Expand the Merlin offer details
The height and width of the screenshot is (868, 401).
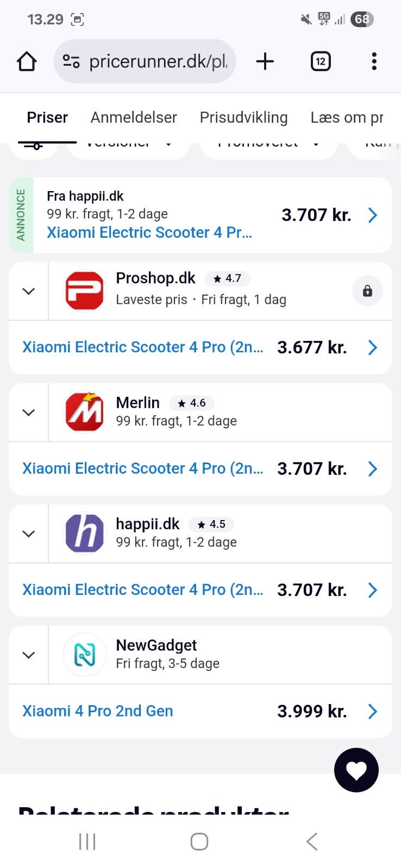(29, 413)
